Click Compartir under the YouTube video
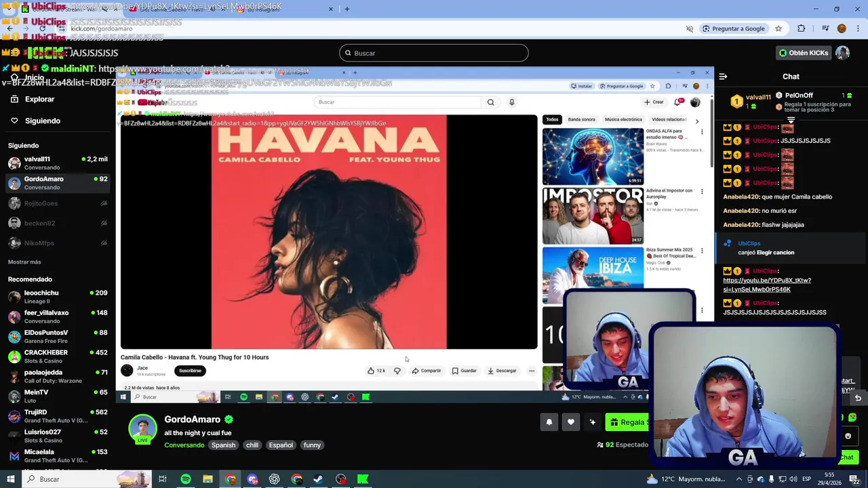The width and height of the screenshot is (868, 488). click(x=427, y=371)
